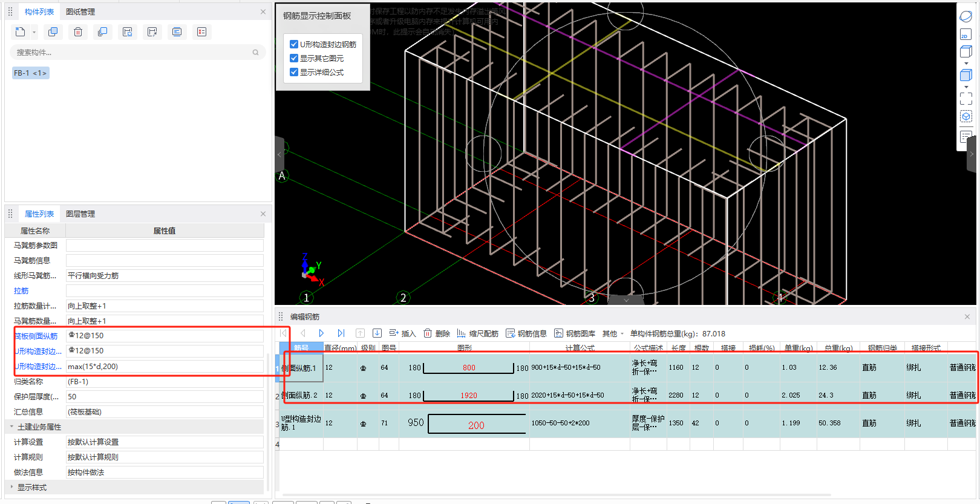Click the 计算公式 column header
Screen dimensions: 980x504
pyautogui.click(x=580, y=348)
